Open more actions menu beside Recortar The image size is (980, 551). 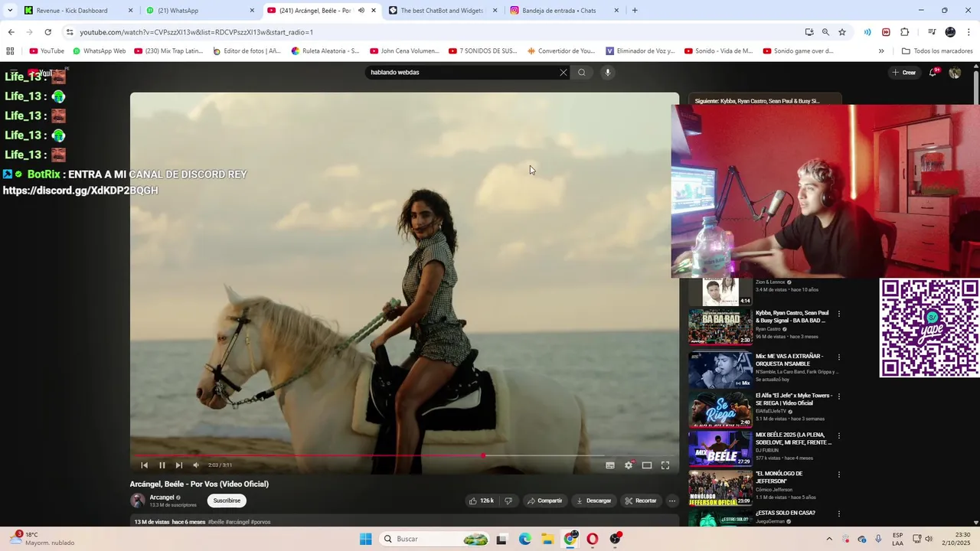(672, 500)
